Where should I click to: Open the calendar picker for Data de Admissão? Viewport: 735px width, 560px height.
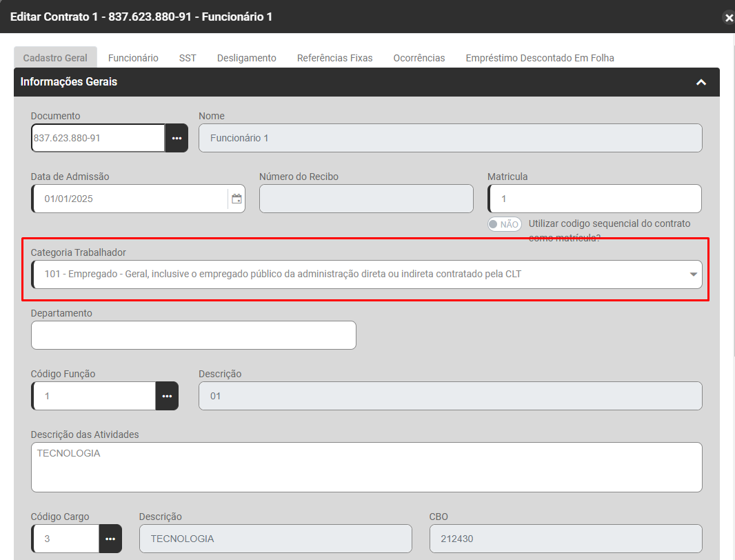236,199
